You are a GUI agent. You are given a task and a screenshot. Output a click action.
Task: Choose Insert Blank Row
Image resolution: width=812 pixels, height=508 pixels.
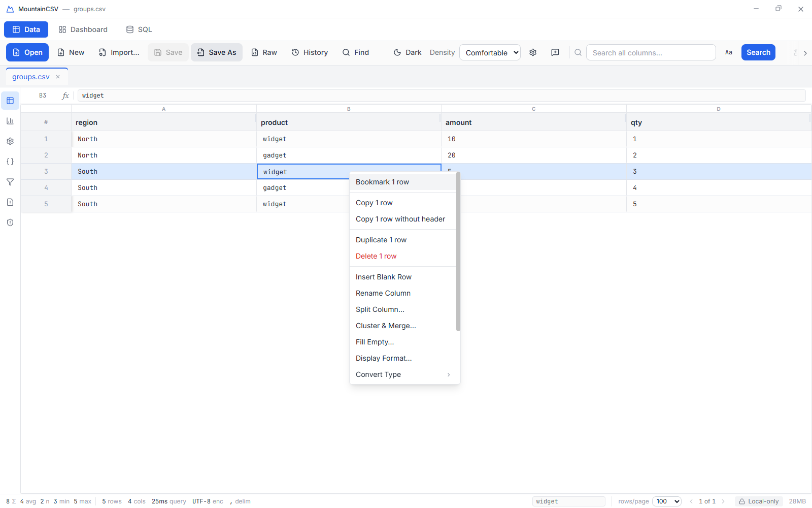coord(403,277)
